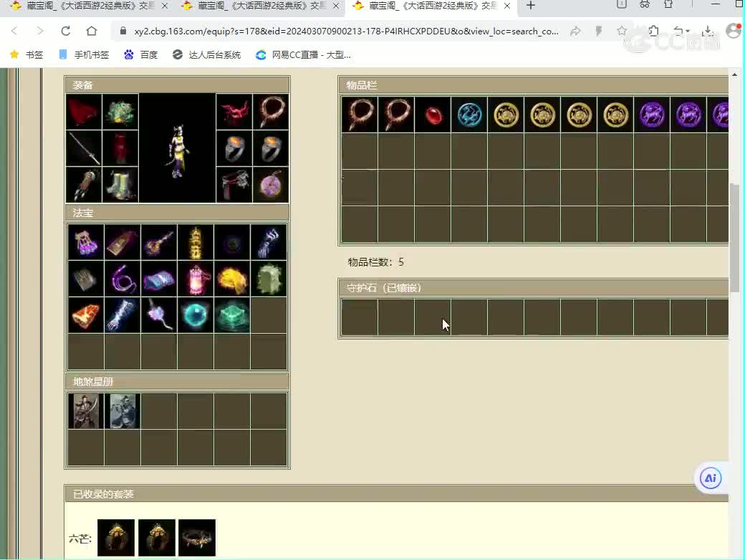
Task: Open a new browser tab
Action: (531, 6)
